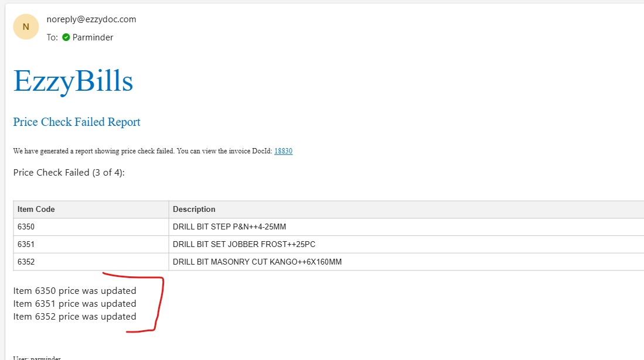644x360 pixels.
Task: Click the Price Check Failed Report heading
Action: pyautogui.click(x=77, y=122)
